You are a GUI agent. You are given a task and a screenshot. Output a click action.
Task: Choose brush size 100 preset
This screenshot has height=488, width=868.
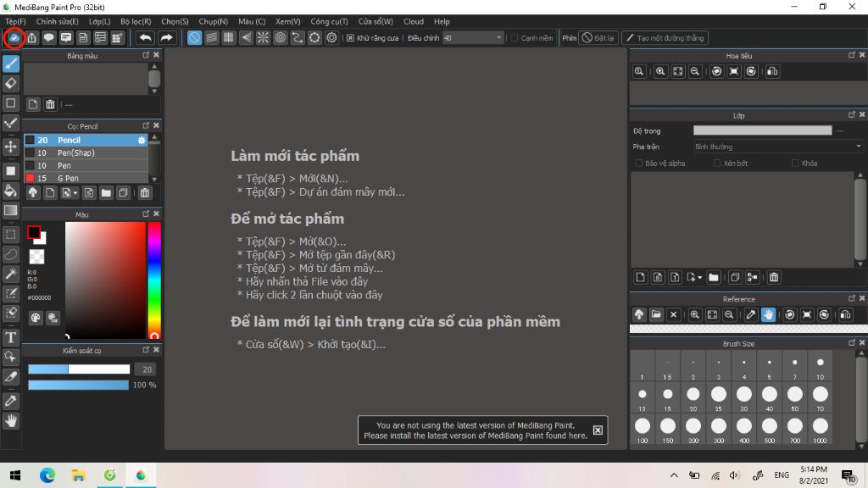(x=643, y=429)
